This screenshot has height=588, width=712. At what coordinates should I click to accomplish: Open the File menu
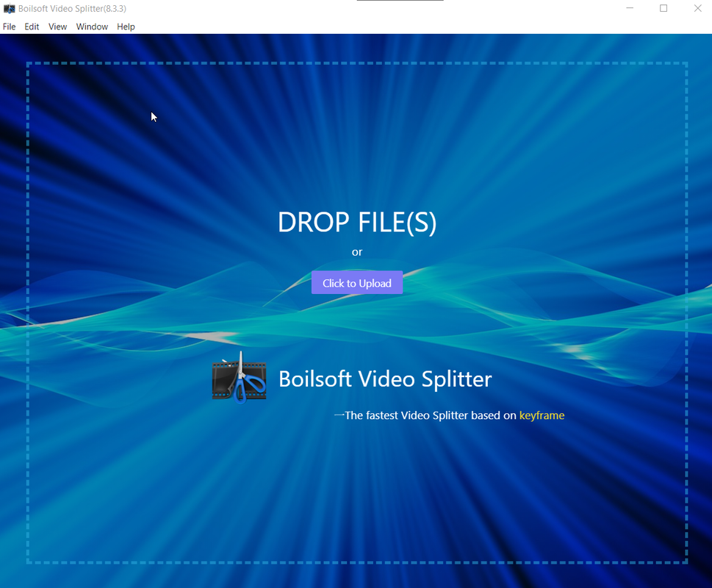point(9,26)
